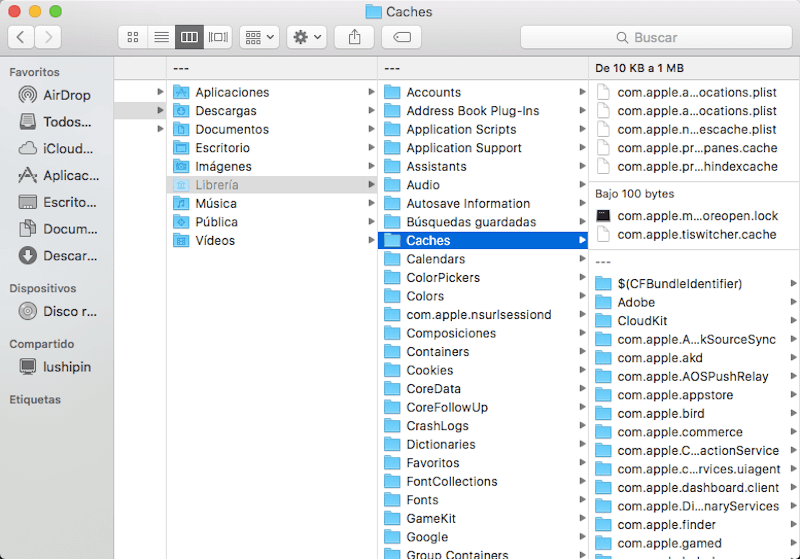The width and height of the screenshot is (800, 559).
Task: Select the Documentos folder in column
Action: 272,129
